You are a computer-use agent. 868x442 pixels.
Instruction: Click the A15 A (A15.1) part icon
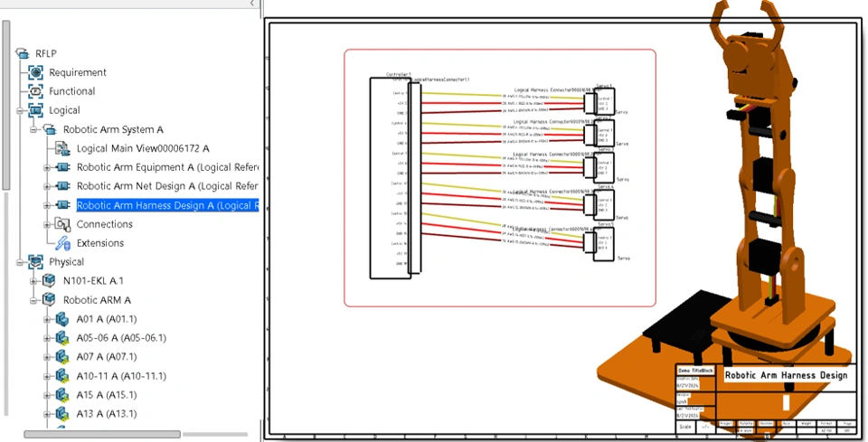[62, 395]
